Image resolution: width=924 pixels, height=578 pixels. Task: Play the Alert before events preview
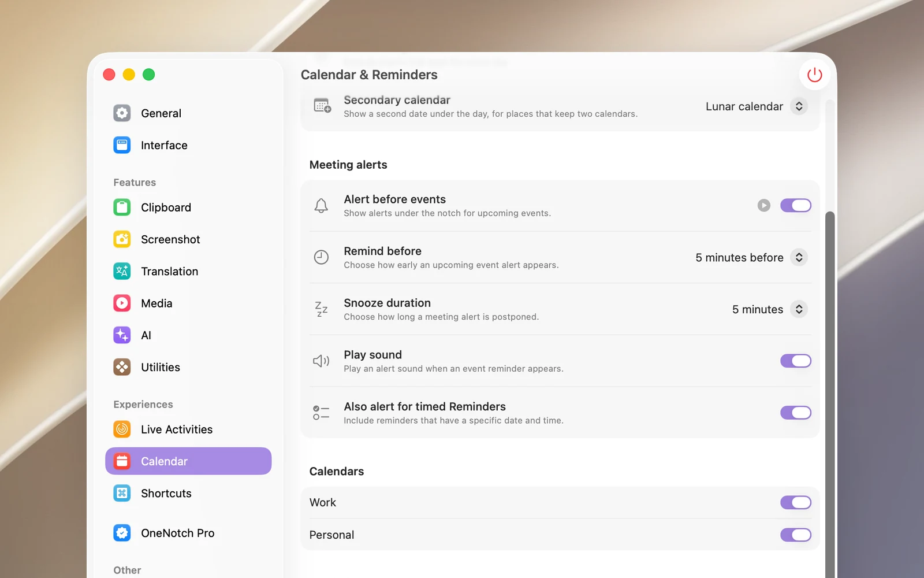pos(763,205)
